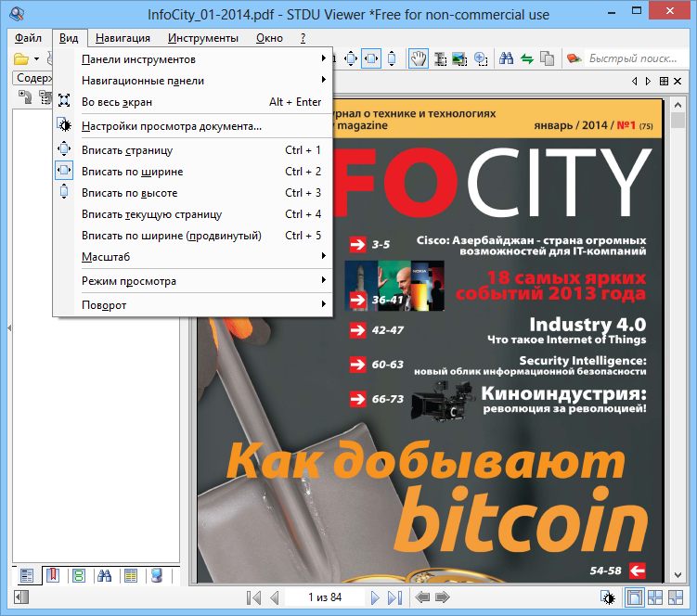Show the highlights panel bottom tab icon
The width and height of the screenshot is (697, 616).
tap(131, 575)
